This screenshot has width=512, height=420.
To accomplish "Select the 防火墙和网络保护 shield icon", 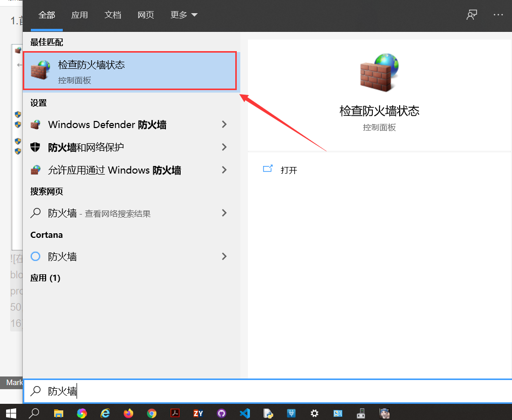I will (35, 147).
